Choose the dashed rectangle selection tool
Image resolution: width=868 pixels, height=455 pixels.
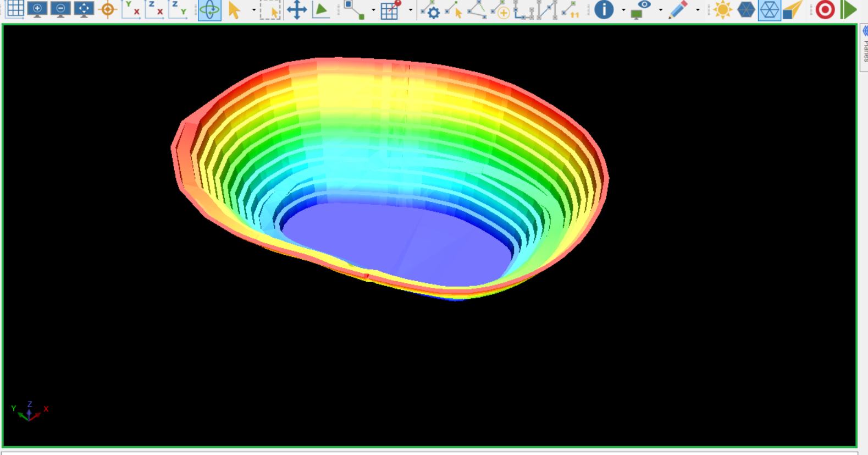click(x=270, y=10)
